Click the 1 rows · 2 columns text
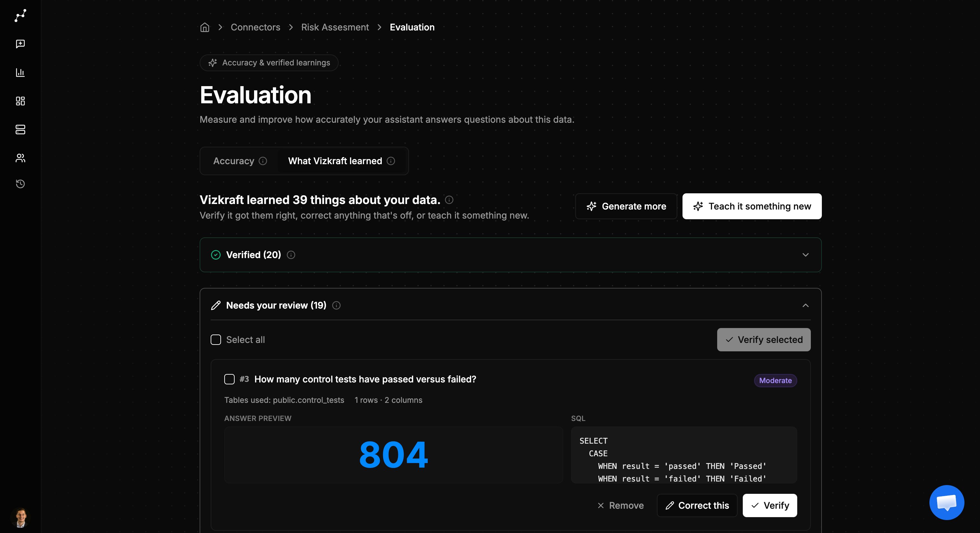 click(388, 400)
